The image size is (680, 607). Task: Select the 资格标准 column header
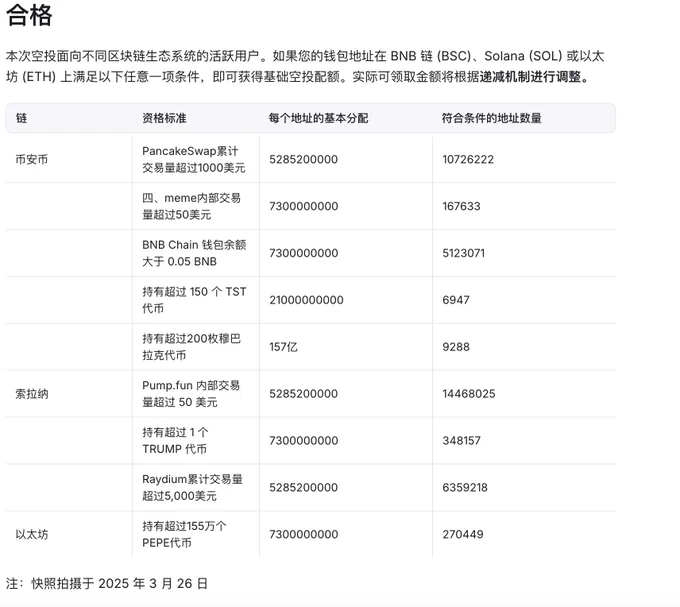(164, 118)
